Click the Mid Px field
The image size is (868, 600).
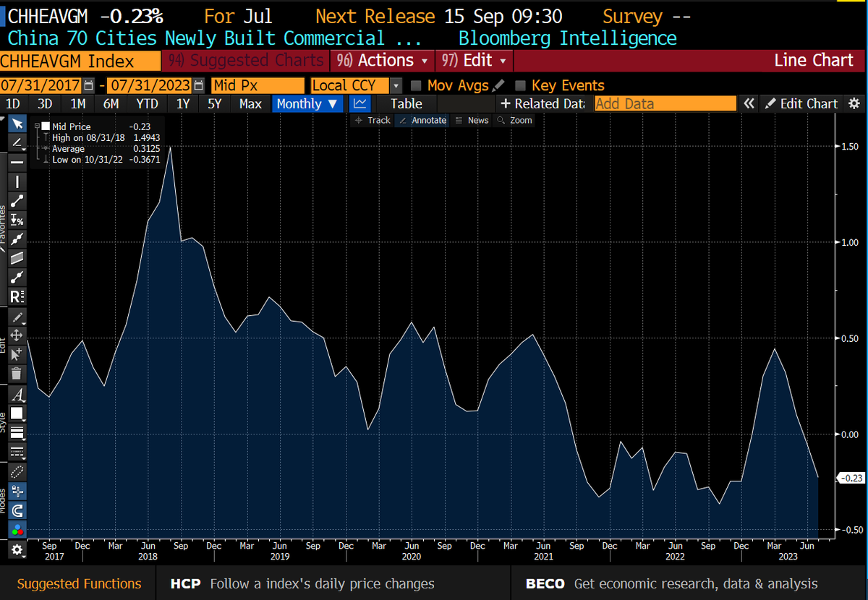click(258, 85)
